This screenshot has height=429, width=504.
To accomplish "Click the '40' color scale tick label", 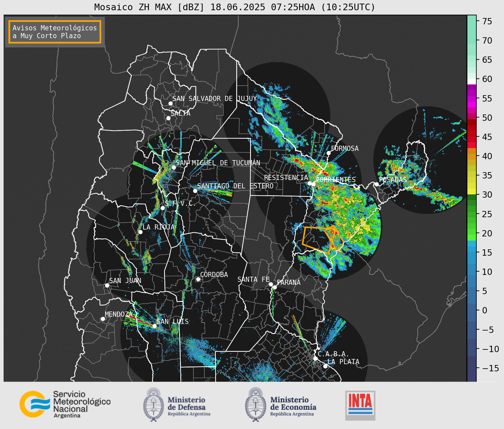I will pos(487,156).
